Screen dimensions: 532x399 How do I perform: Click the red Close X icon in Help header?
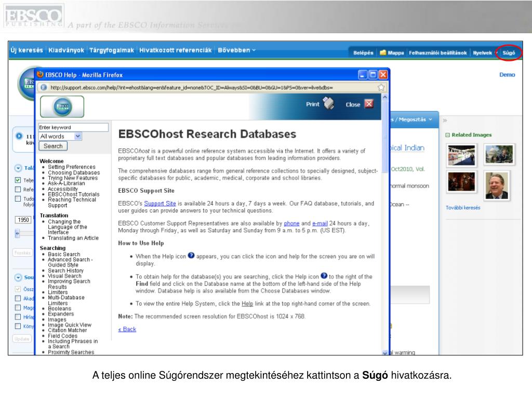(369, 103)
